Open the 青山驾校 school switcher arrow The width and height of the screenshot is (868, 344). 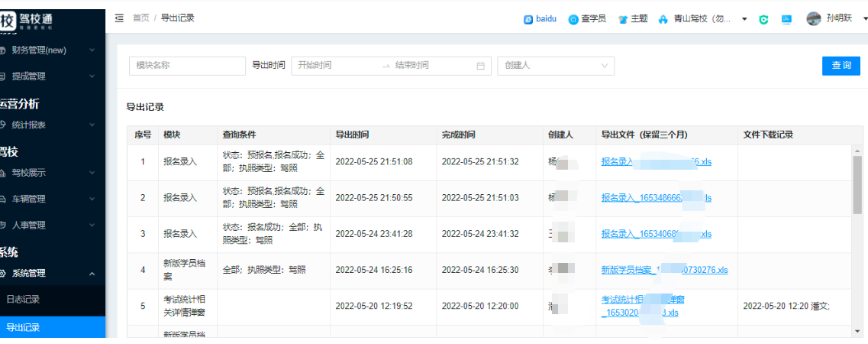[x=744, y=19]
